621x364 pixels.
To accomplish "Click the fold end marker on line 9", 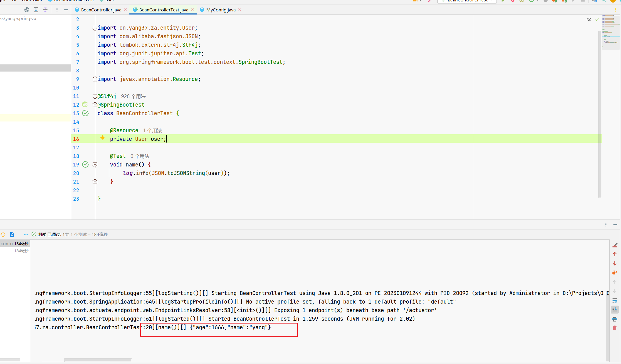I will point(95,79).
